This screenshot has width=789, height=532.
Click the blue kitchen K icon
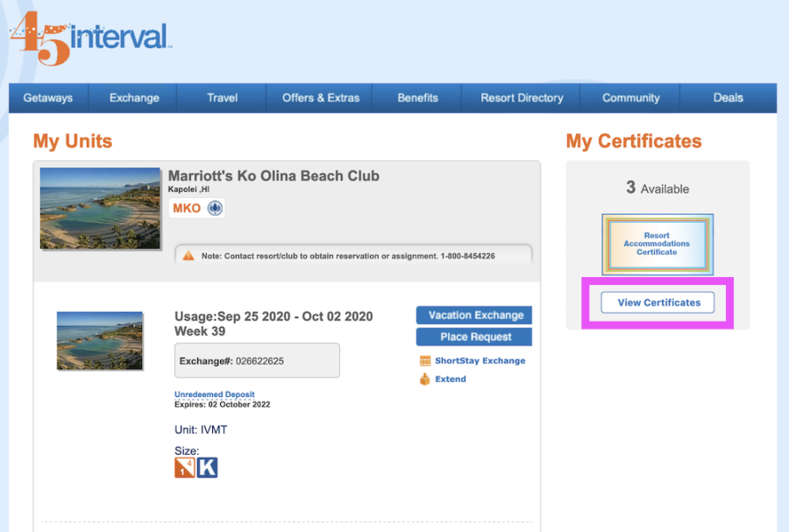tap(207, 467)
